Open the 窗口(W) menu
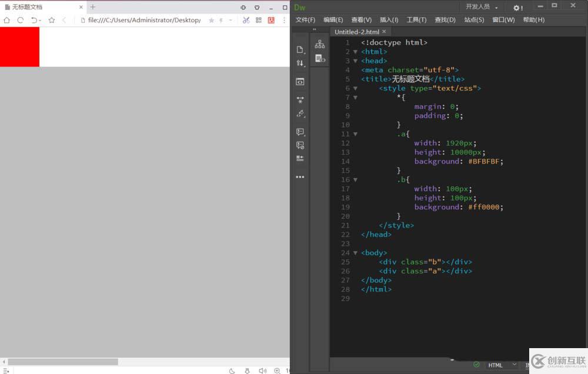 click(x=504, y=20)
